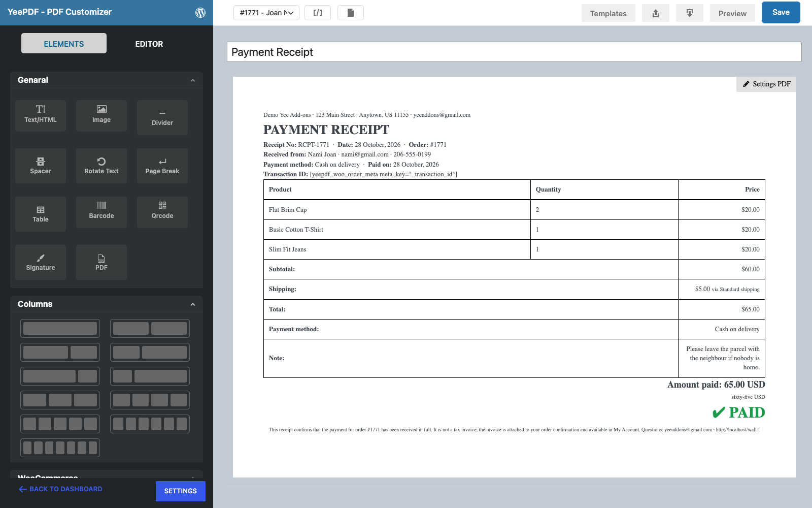812x508 pixels.
Task: Open Settings PDF panel
Action: click(766, 84)
